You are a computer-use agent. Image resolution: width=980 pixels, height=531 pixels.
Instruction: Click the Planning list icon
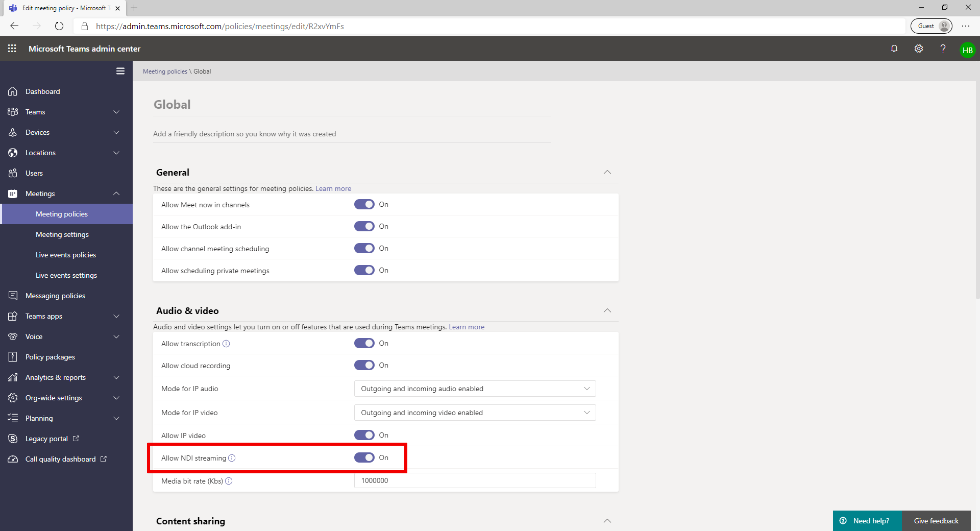[13, 418]
